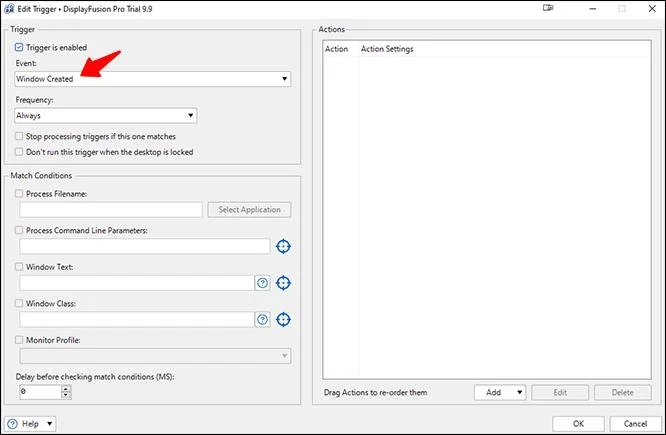Click the 'Delay before checking match conditions (MS):' label

click(95, 377)
